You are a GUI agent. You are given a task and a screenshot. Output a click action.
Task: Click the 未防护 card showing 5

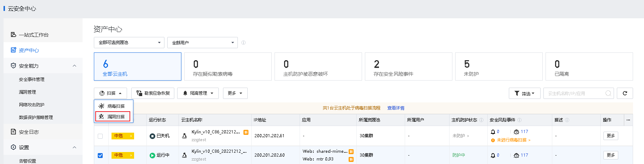tap(499, 67)
